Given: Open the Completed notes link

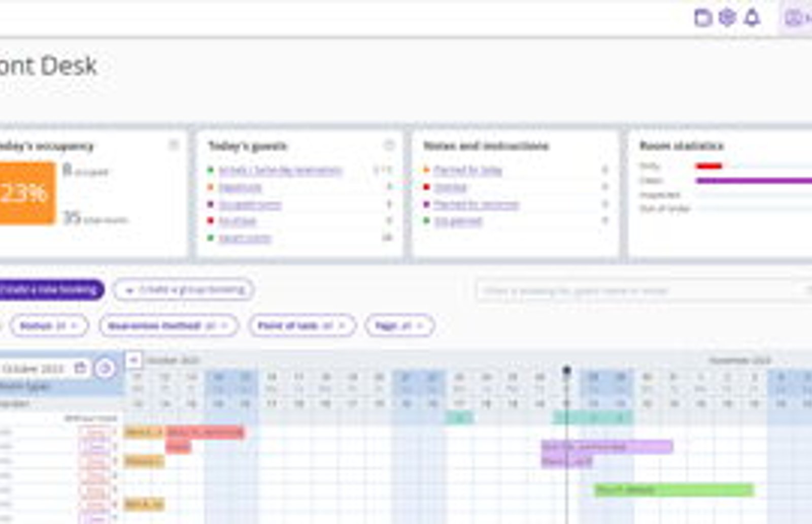Looking at the screenshot, I should pyautogui.click(x=458, y=221).
